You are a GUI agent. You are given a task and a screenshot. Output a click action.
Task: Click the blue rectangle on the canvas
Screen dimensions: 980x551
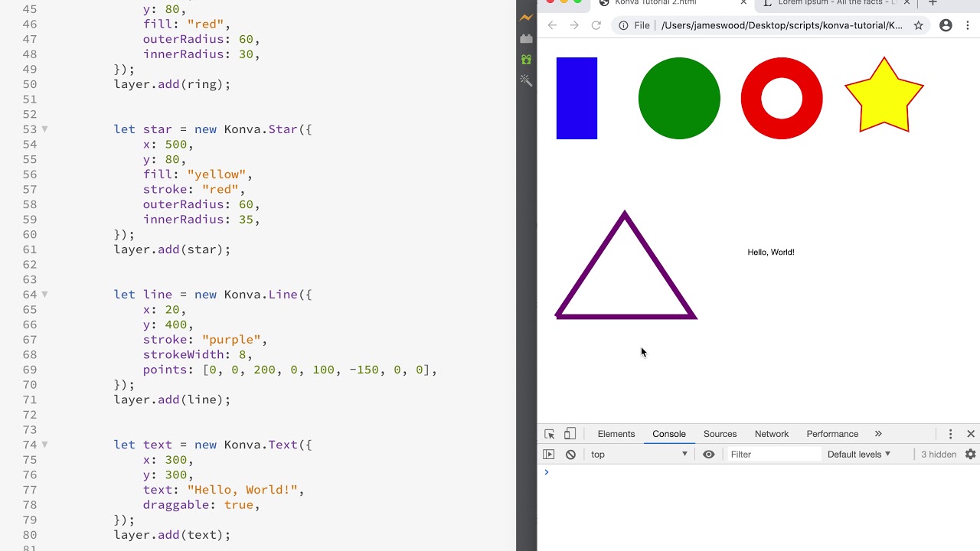point(577,98)
